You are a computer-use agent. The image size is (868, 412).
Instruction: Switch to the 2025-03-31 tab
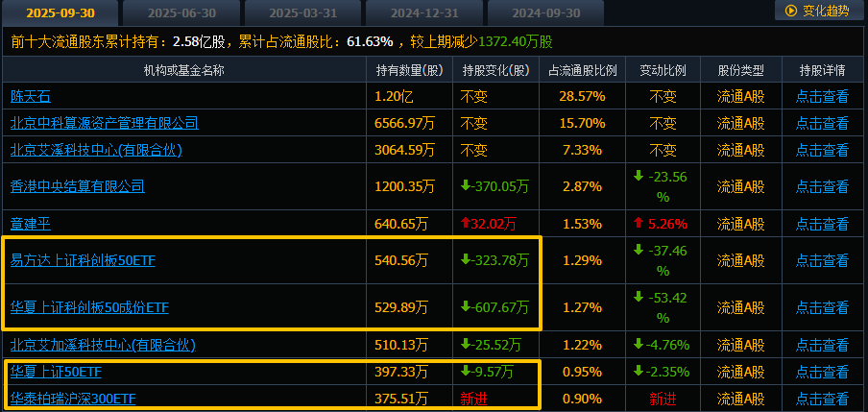(302, 12)
